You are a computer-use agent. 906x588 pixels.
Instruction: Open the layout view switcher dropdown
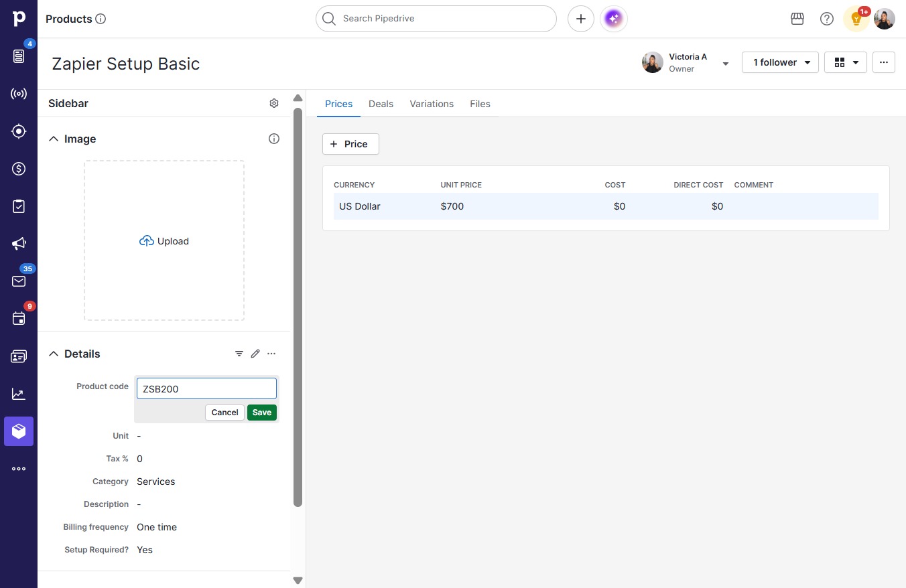click(846, 62)
